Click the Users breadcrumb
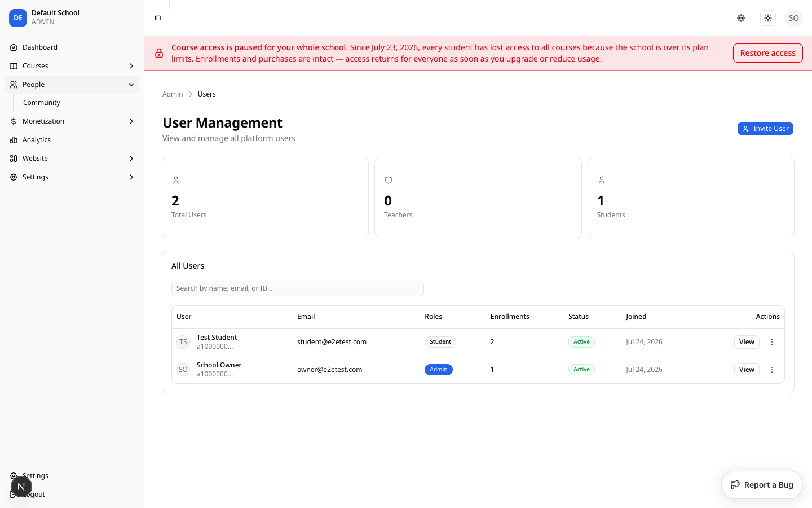 click(207, 94)
